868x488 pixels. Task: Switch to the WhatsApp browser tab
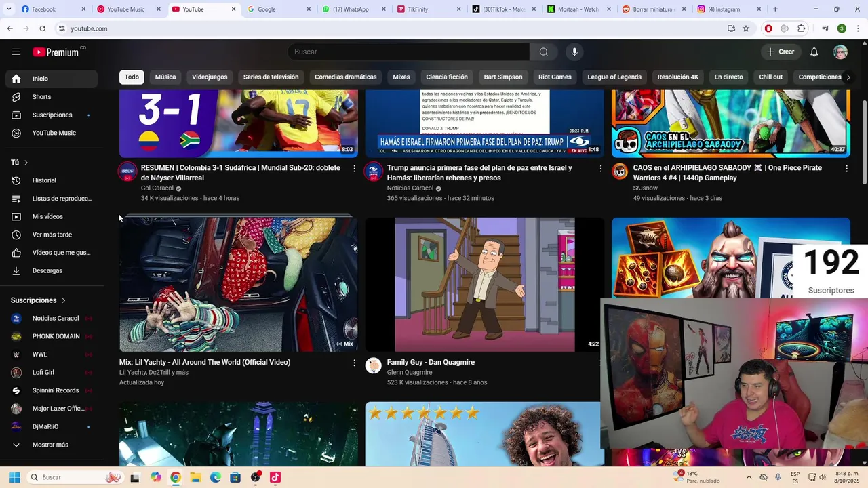[x=353, y=9]
